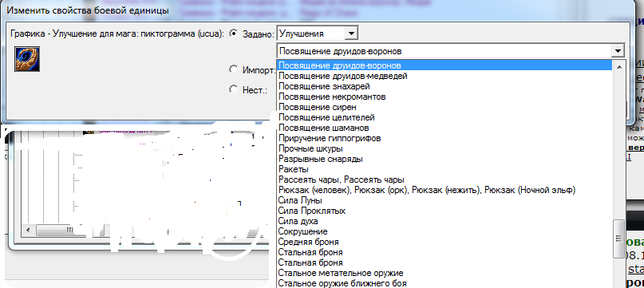Choose Посвящение целителей from the list

444,117
